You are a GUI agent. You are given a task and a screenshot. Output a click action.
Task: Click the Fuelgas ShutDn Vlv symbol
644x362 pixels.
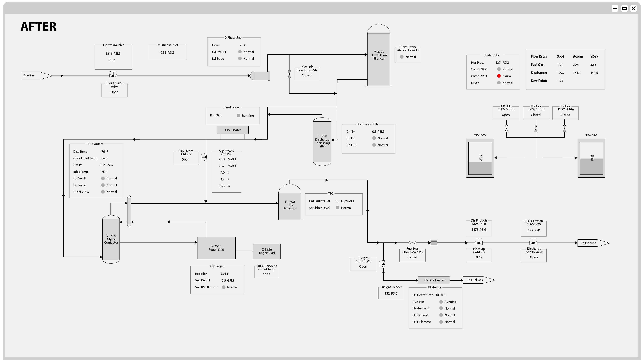383,264
